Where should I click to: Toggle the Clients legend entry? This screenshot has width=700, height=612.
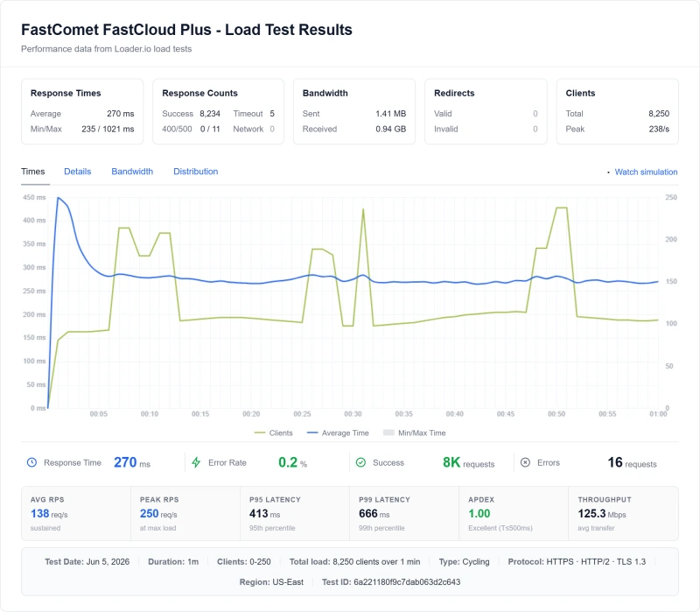[273, 433]
